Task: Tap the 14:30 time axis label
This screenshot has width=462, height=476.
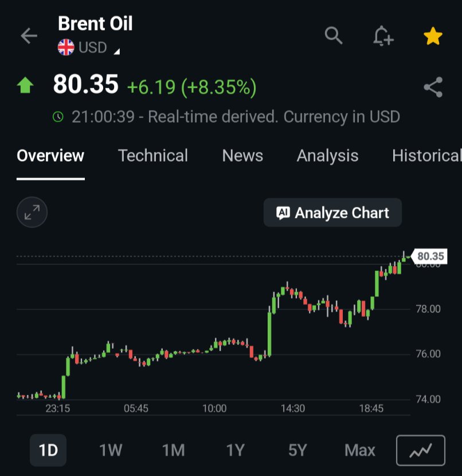Action: tap(293, 408)
